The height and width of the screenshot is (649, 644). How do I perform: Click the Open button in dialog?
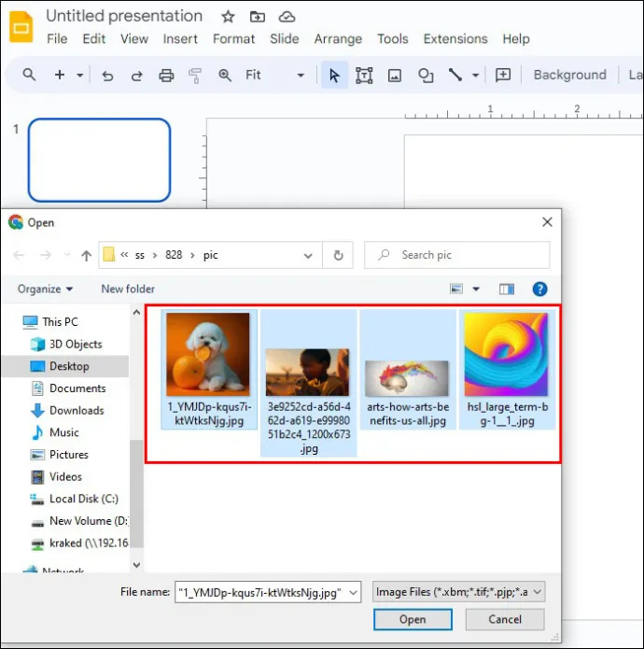[413, 619]
